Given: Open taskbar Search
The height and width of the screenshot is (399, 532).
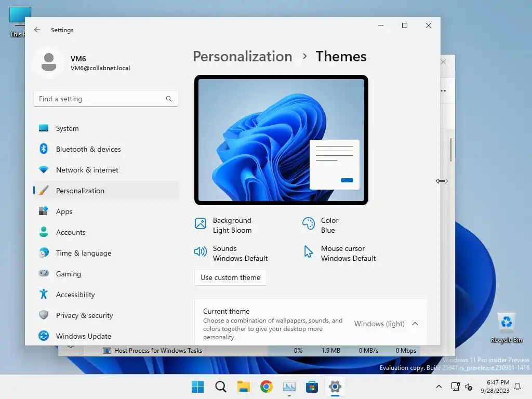Looking at the screenshot, I should point(220,387).
